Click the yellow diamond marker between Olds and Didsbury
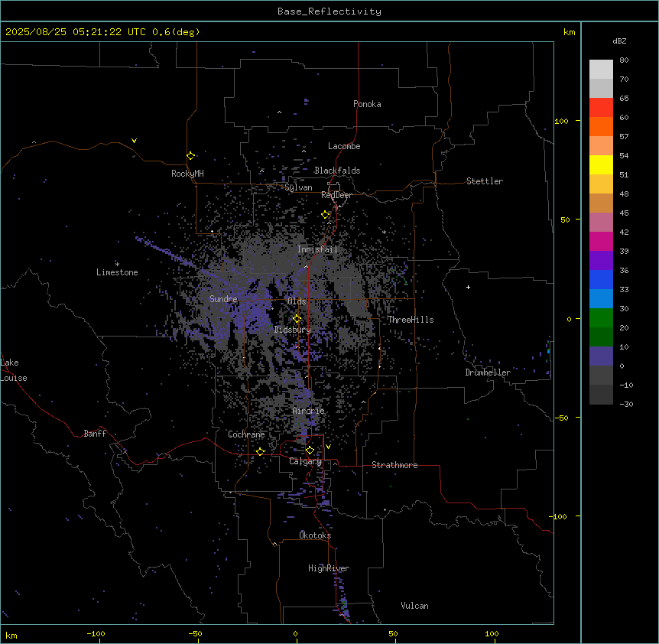The image size is (659, 644). pyautogui.click(x=297, y=319)
